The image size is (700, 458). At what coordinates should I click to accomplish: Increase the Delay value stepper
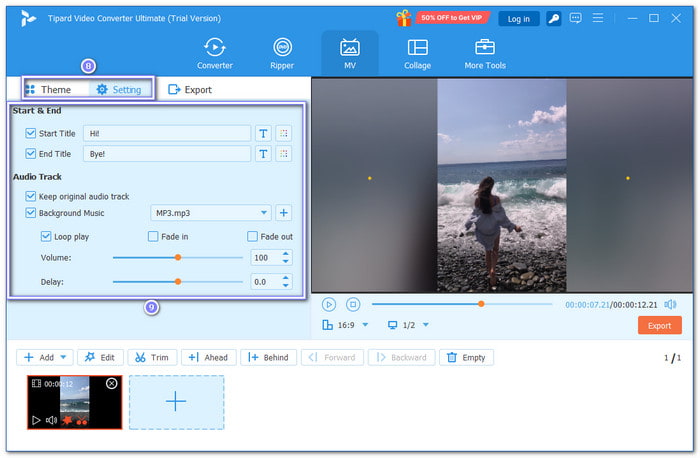[x=286, y=278]
